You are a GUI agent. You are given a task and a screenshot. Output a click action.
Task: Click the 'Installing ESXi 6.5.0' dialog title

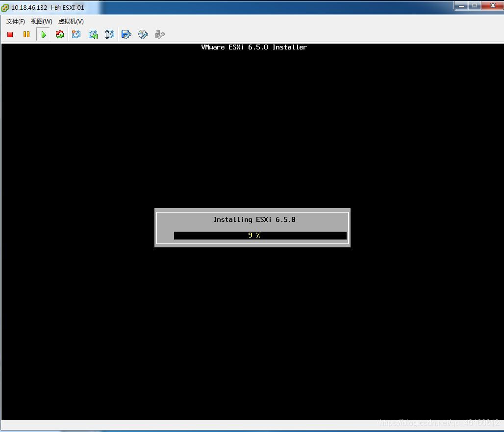(x=254, y=220)
